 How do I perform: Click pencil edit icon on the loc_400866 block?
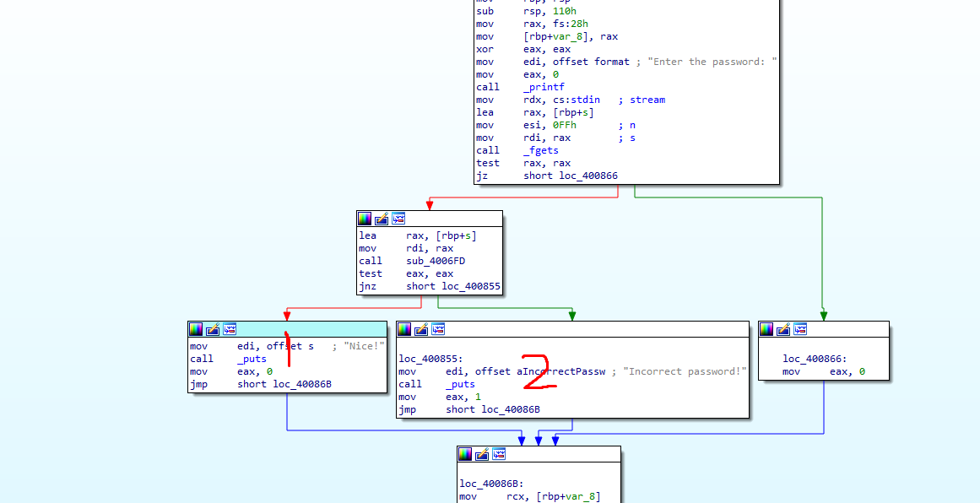[783, 329]
